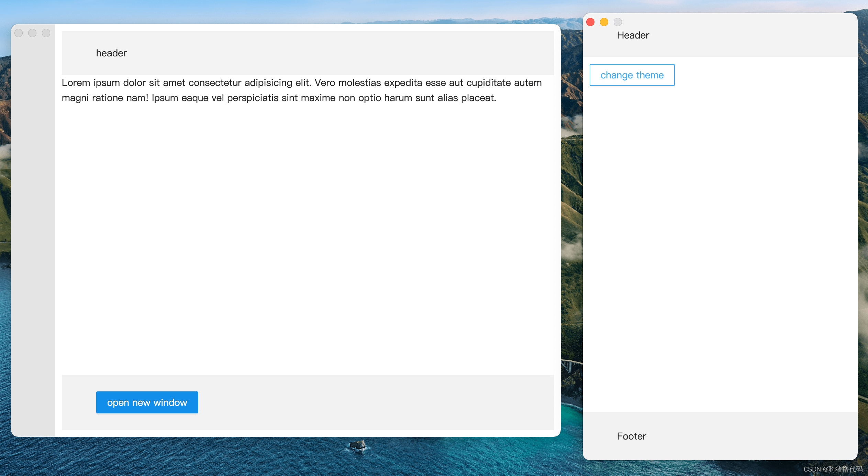Click the third gray circle in left window sidebar
The image size is (868, 476).
click(x=46, y=33)
